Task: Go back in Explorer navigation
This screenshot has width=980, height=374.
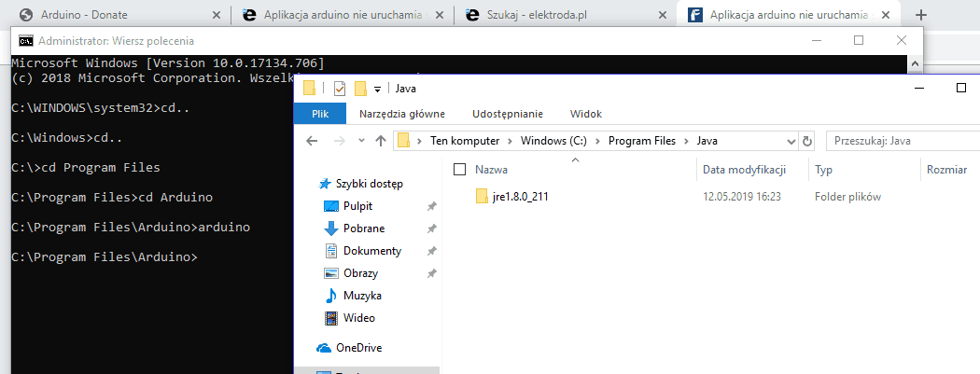Action: pyautogui.click(x=313, y=141)
